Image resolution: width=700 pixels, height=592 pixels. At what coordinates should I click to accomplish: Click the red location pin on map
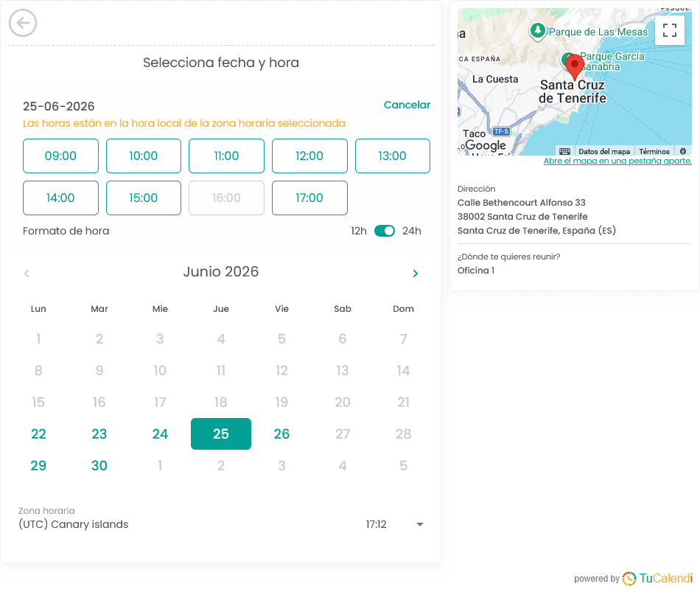pyautogui.click(x=575, y=67)
